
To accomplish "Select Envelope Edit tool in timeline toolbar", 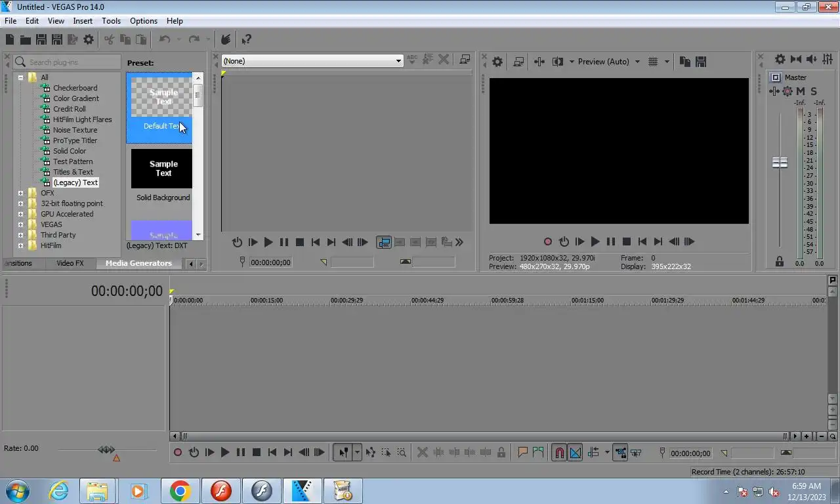I will [370, 453].
